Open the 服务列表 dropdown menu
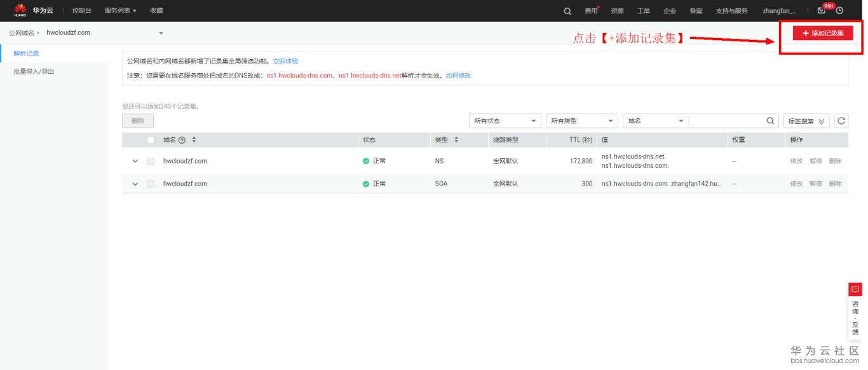The height and width of the screenshot is (370, 868). (121, 11)
